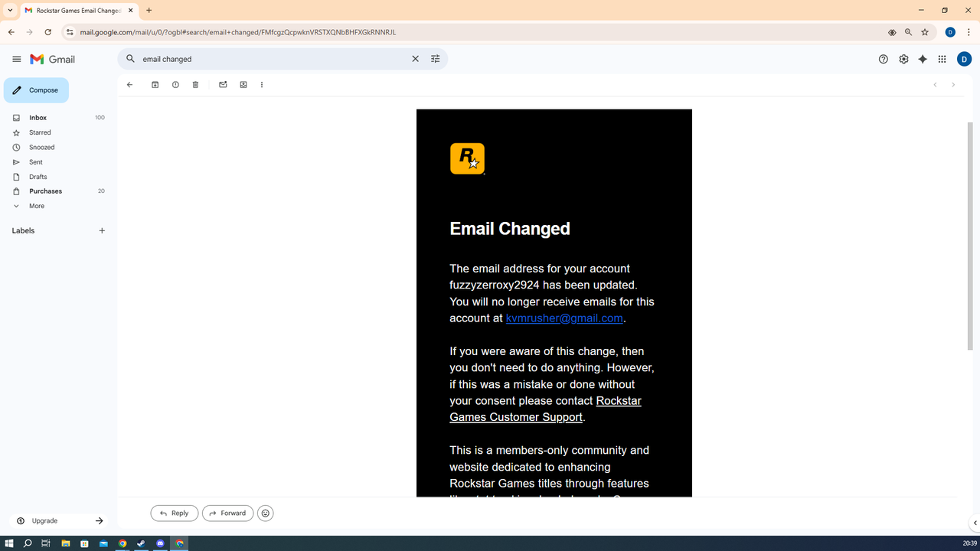Open Gmail support help icon
980x551 pixels.
884,59
